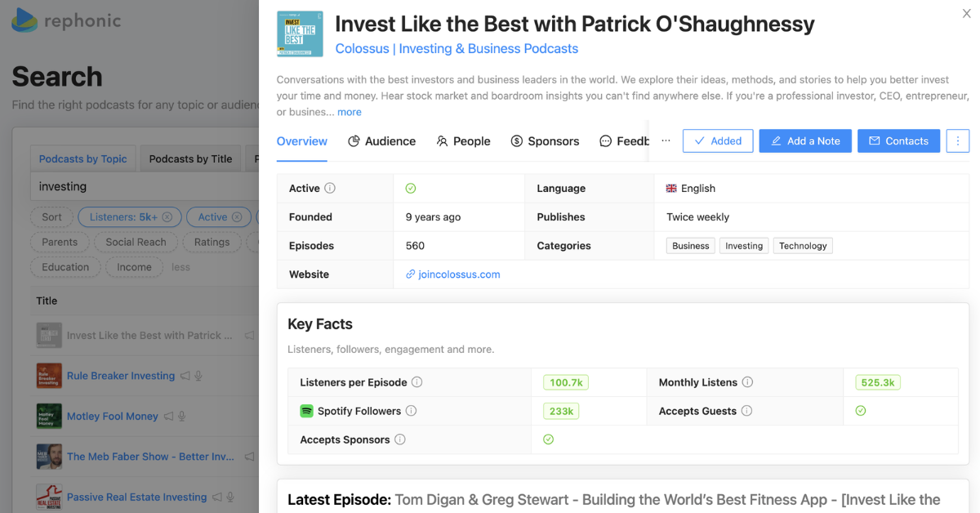This screenshot has width=980, height=513.
Task: Switch to the Overview tab
Action: pos(302,141)
